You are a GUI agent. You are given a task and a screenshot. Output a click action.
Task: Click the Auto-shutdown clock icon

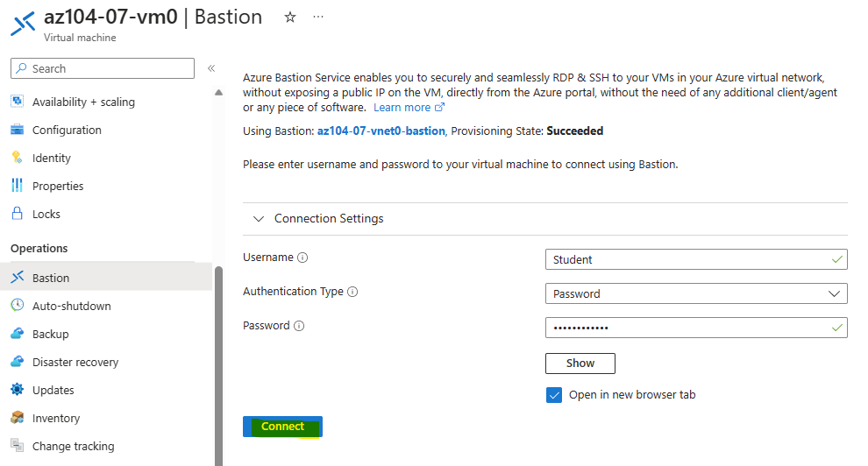click(18, 305)
